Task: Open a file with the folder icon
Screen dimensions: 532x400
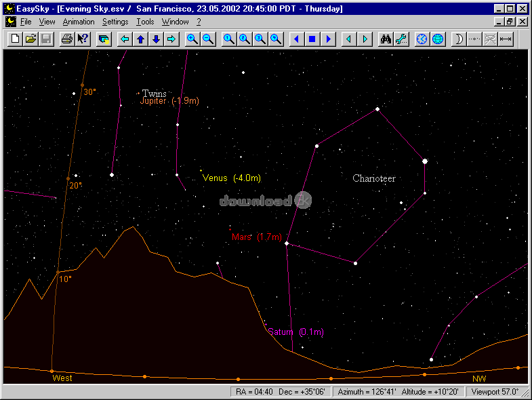Action: click(x=31, y=39)
